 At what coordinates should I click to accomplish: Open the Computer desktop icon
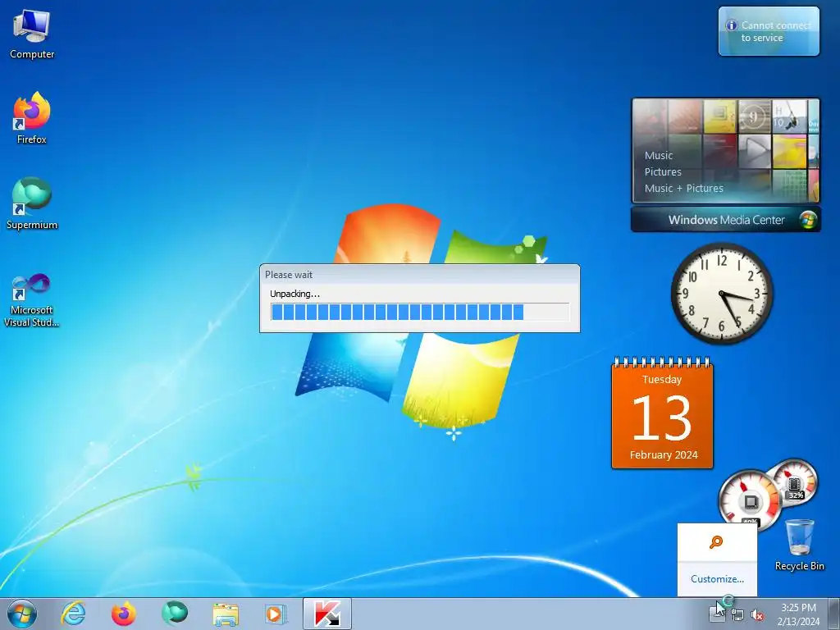[32, 34]
